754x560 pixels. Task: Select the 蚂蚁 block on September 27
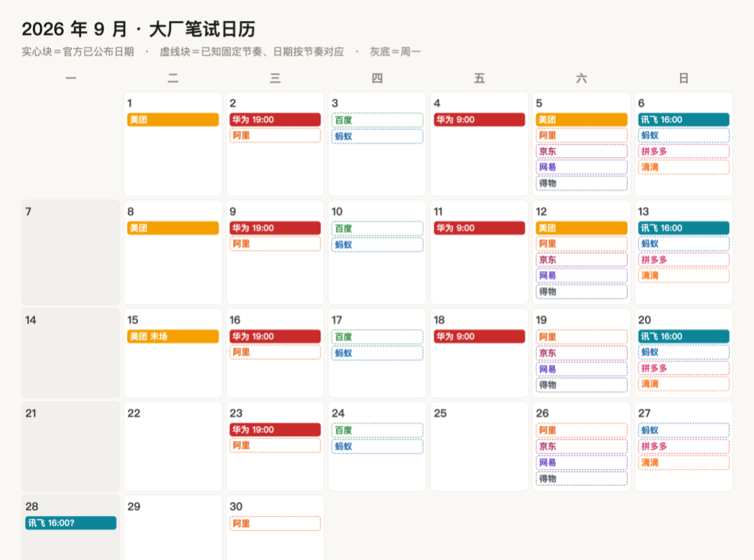683,429
